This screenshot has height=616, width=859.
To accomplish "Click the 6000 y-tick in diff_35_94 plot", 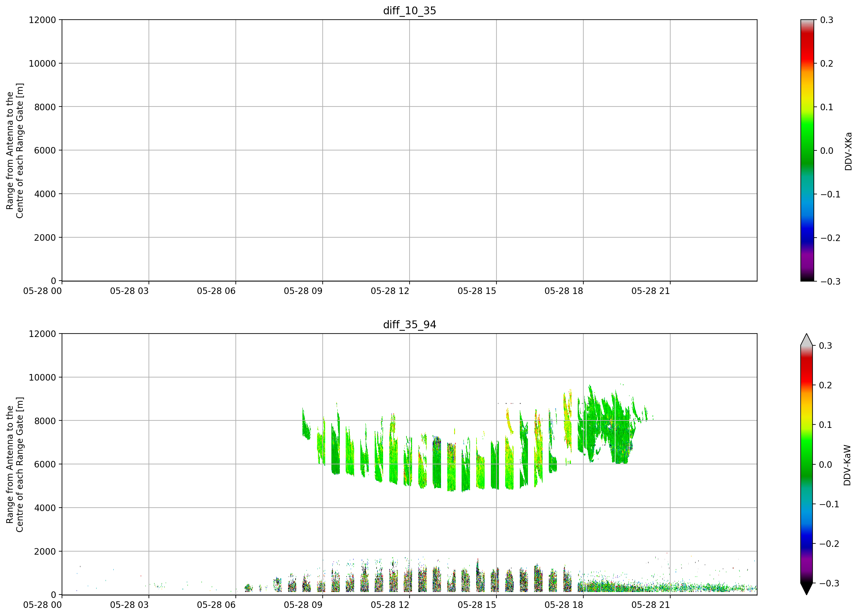I will point(45,464).
